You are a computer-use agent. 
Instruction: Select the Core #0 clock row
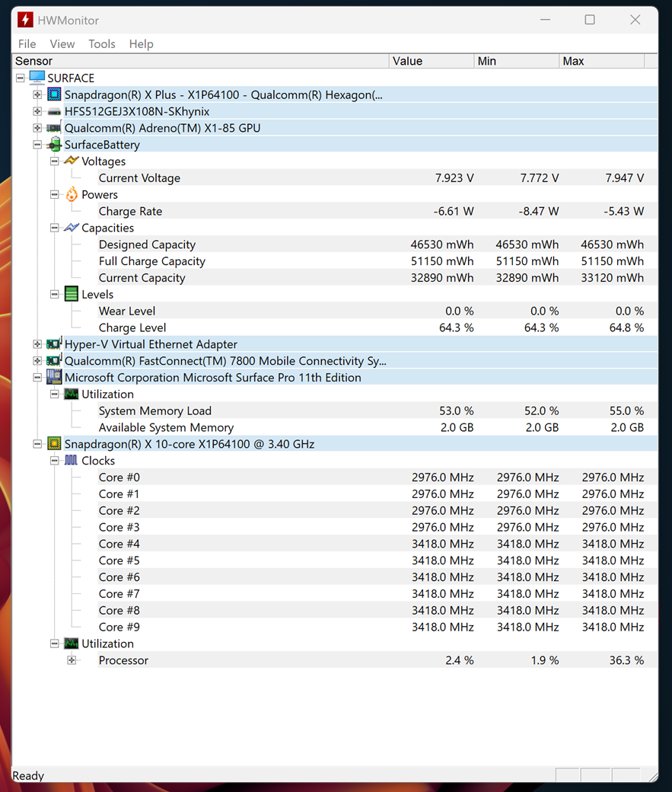377,477
